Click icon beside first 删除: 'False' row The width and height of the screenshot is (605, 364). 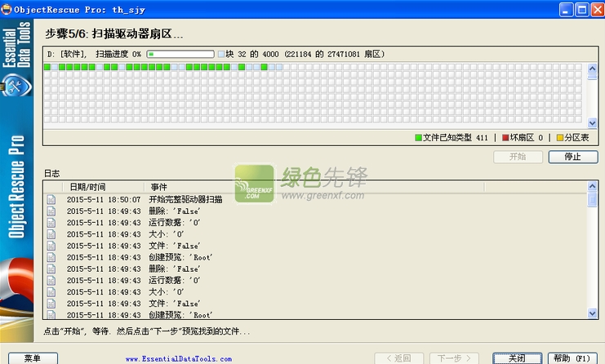tap(51, 211)
